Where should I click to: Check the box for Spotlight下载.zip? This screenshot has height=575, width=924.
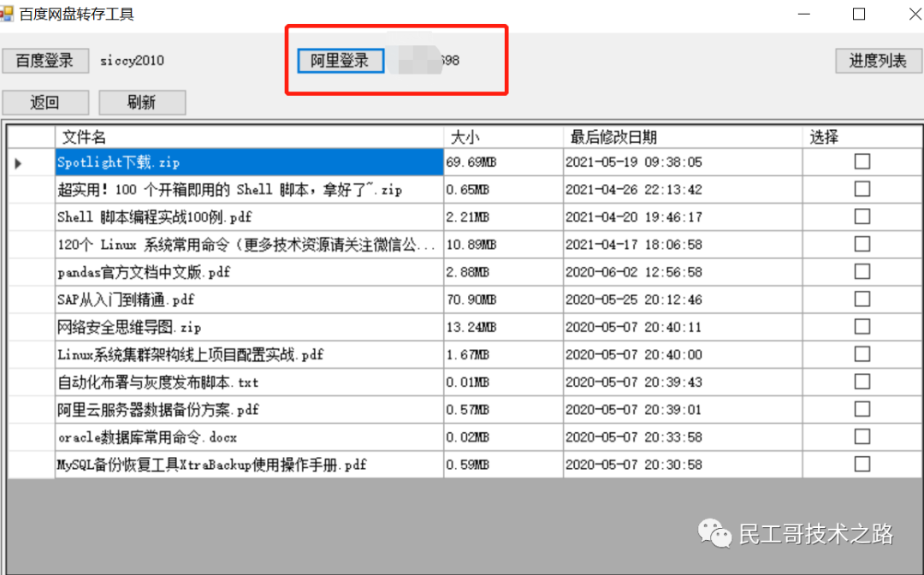(x=862, y=162)
